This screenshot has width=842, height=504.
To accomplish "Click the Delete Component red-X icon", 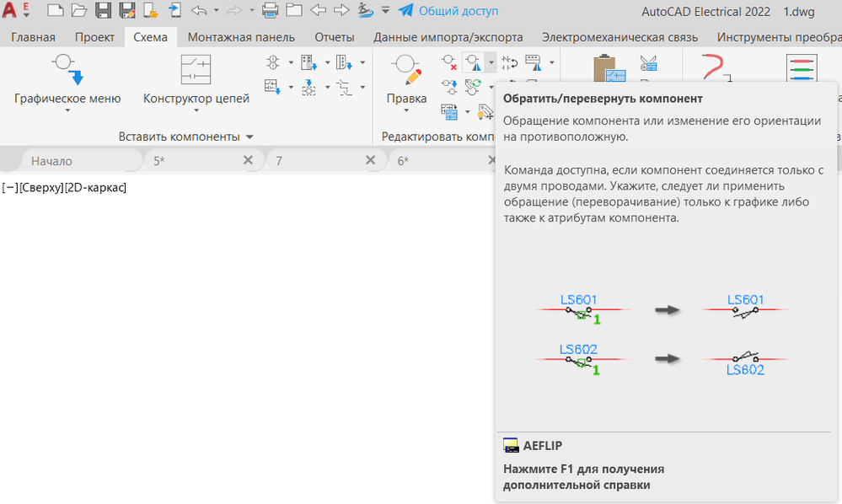I will (x=449, y=63).
